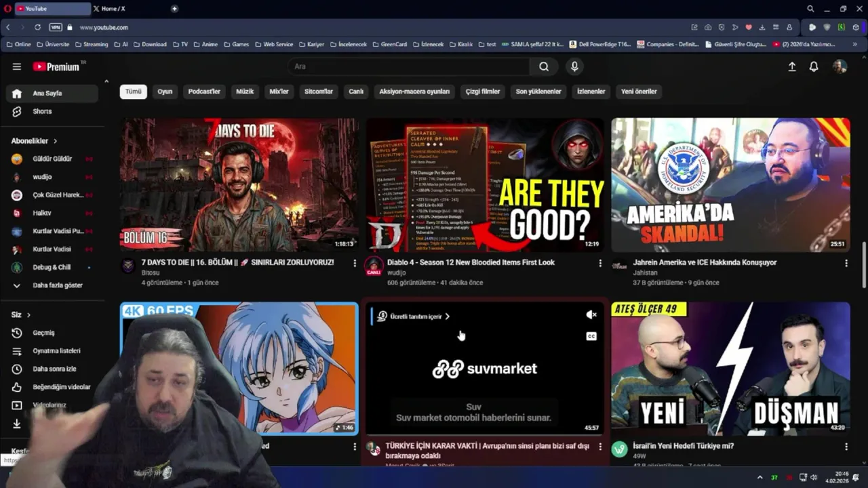Open the Games bookmarks folder

(236, 44)
